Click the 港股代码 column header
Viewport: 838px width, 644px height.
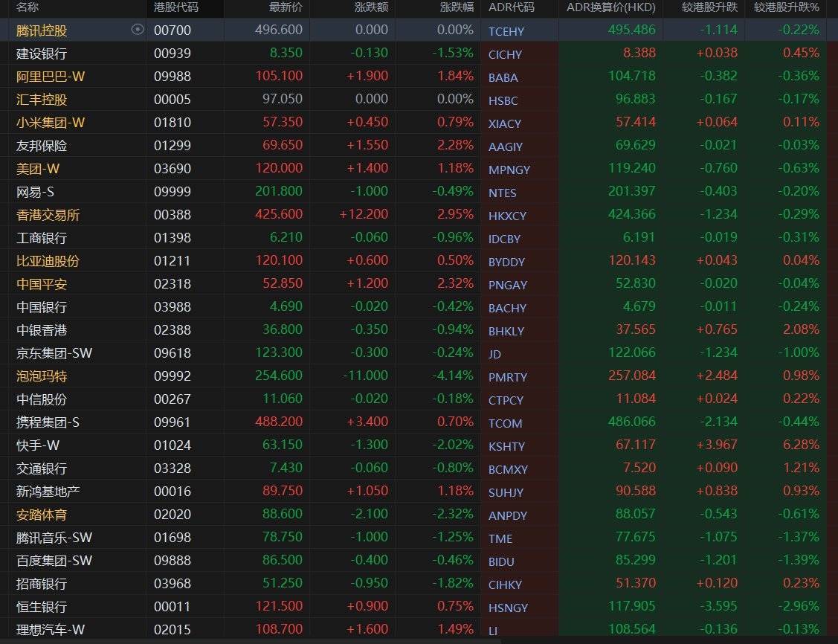(x=175, y=7)
